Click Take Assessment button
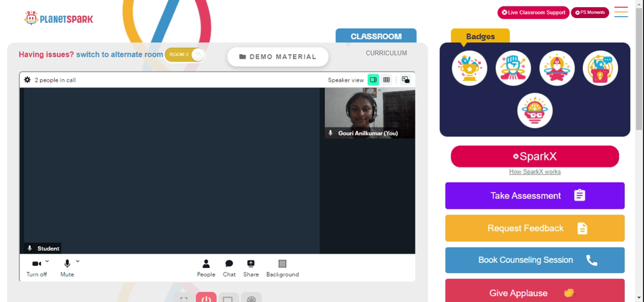This screenshot has height=302, width=644. [535, 196]
